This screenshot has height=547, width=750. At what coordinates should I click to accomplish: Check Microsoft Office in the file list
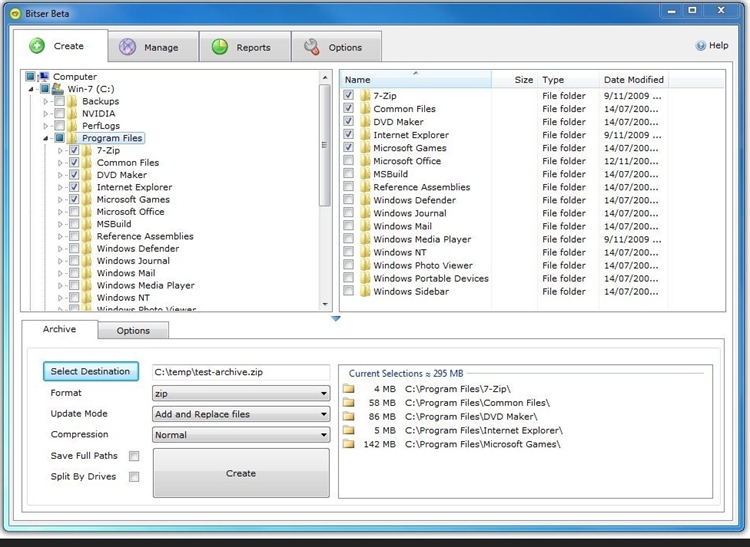pos(348,161)
